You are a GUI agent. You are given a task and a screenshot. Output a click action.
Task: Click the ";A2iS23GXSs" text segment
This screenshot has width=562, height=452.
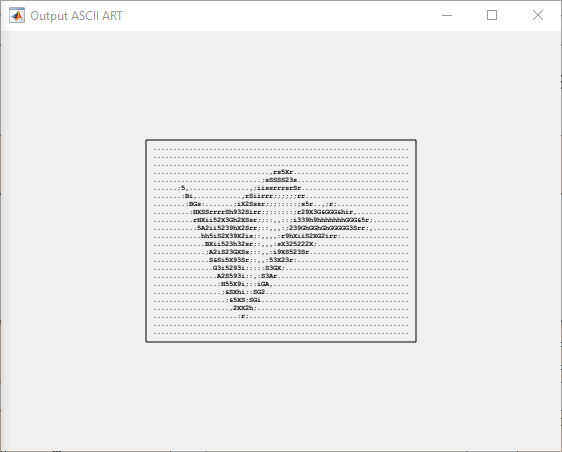(x=227, y=252)
